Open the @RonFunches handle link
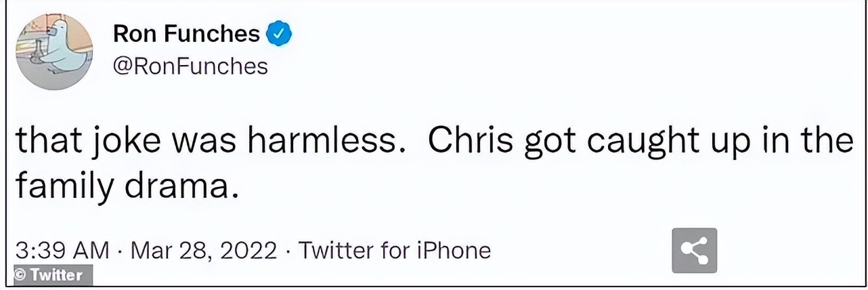868x290 pixels. point(190,66)
